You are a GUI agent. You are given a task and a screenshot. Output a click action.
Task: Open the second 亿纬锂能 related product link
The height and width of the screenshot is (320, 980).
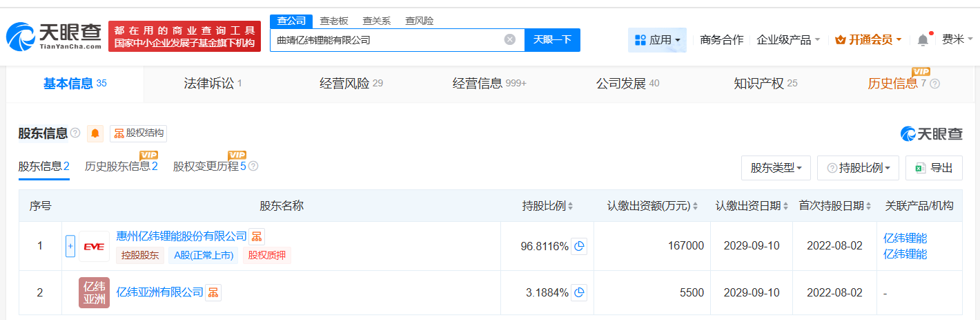[x=905, y=254]
